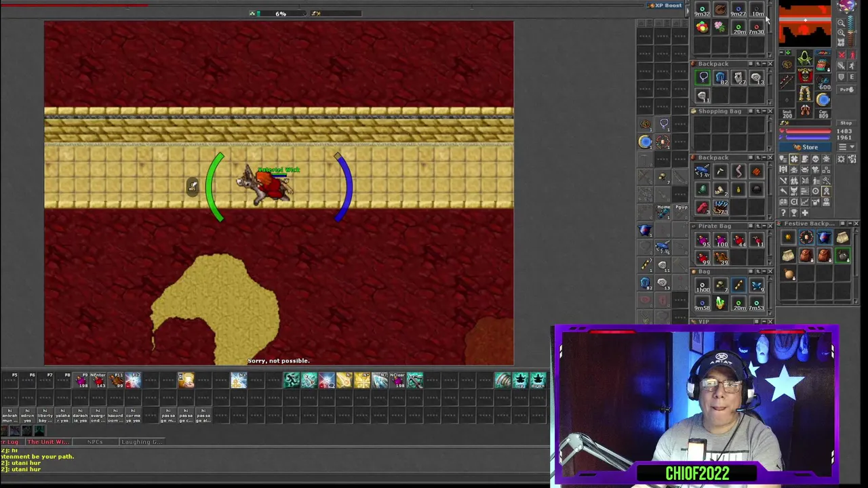The image size is (868, 488).
Task: Open the Server Log chat tab
Action: coord(12,442)
